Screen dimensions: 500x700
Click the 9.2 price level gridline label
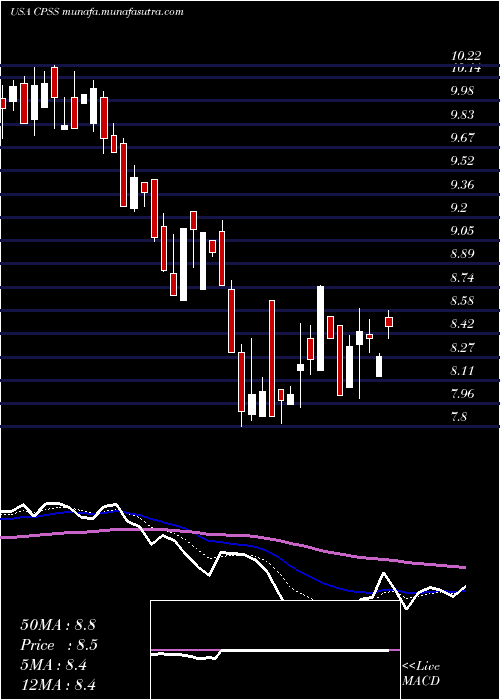pos(459,207)
